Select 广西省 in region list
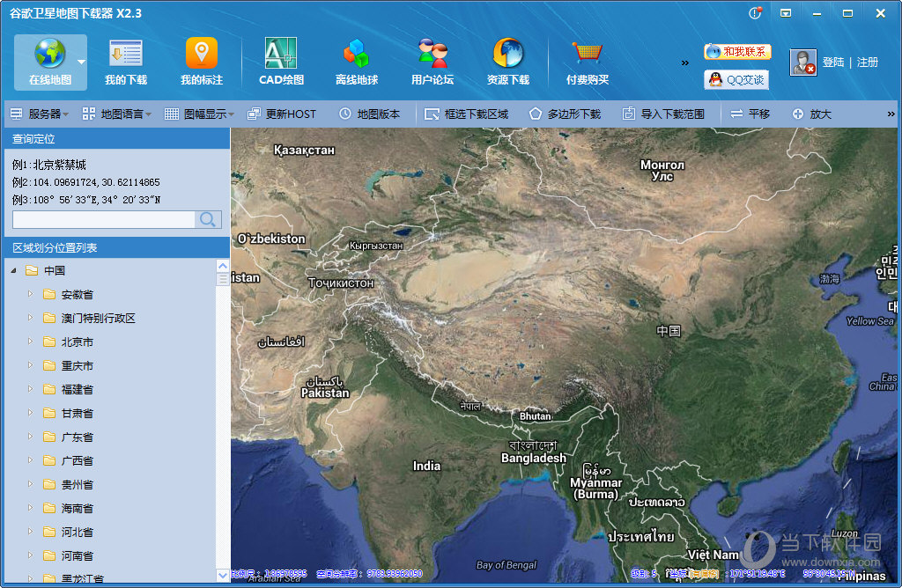902x588 pixels. click(x=78, y=460)
